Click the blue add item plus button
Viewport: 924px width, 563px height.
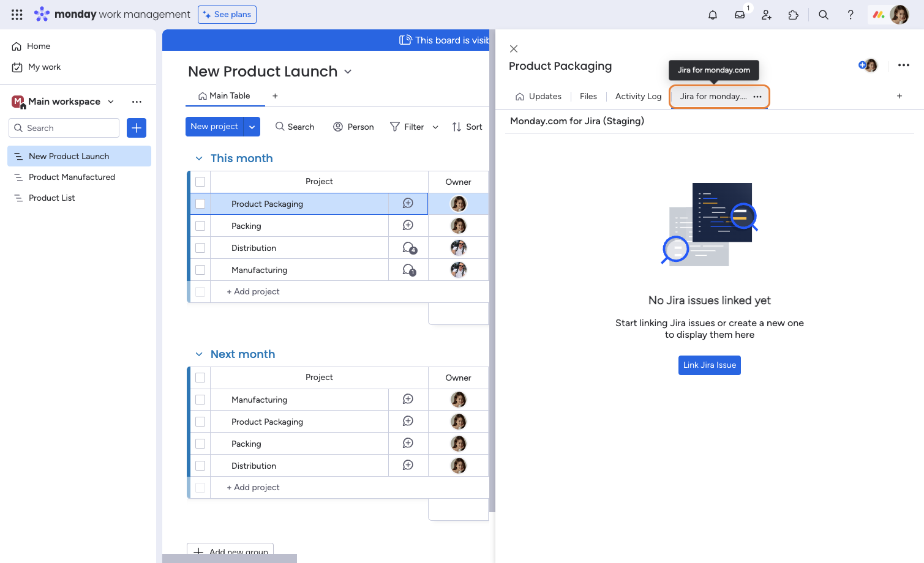tap(137, 128)
